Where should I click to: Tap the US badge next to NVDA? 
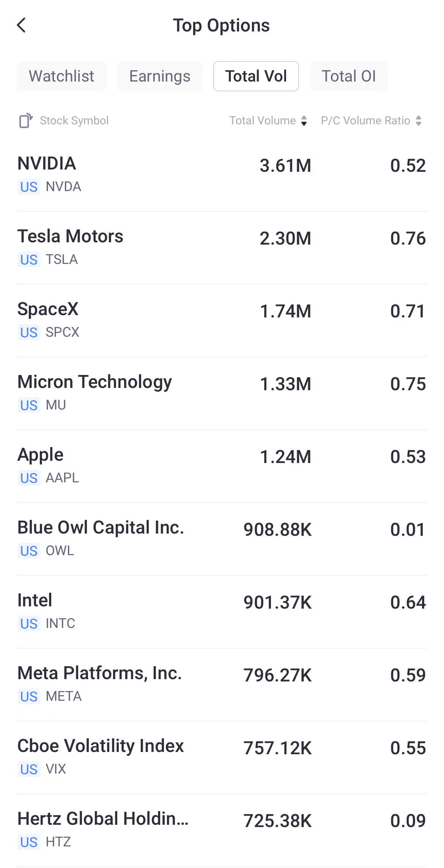click(x=29, y=187)
